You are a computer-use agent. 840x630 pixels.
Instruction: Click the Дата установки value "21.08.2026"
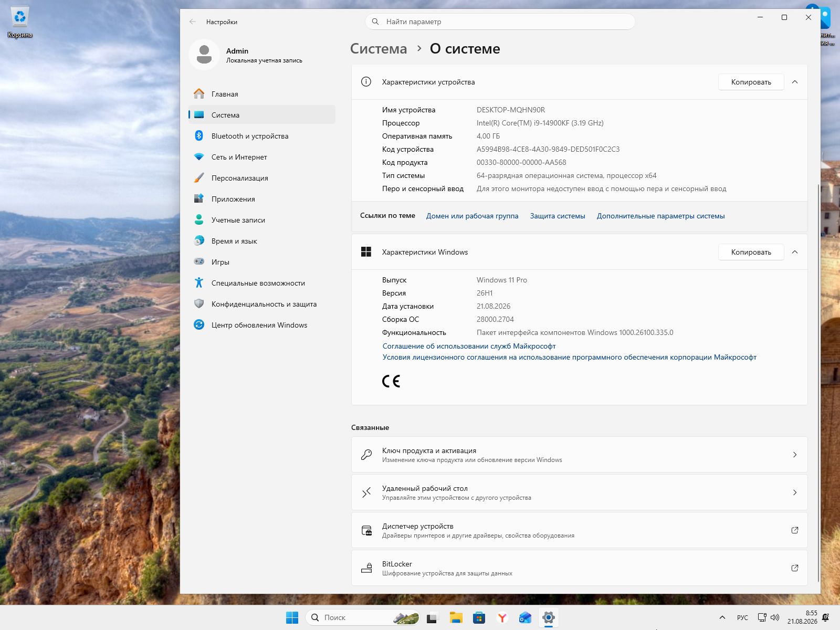[493, 306]
